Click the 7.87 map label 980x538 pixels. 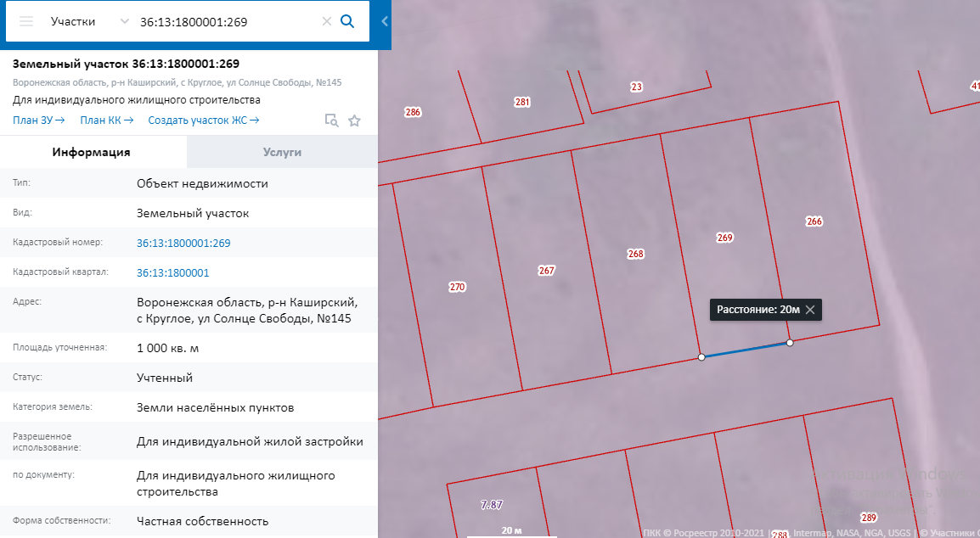pos(491,504)
